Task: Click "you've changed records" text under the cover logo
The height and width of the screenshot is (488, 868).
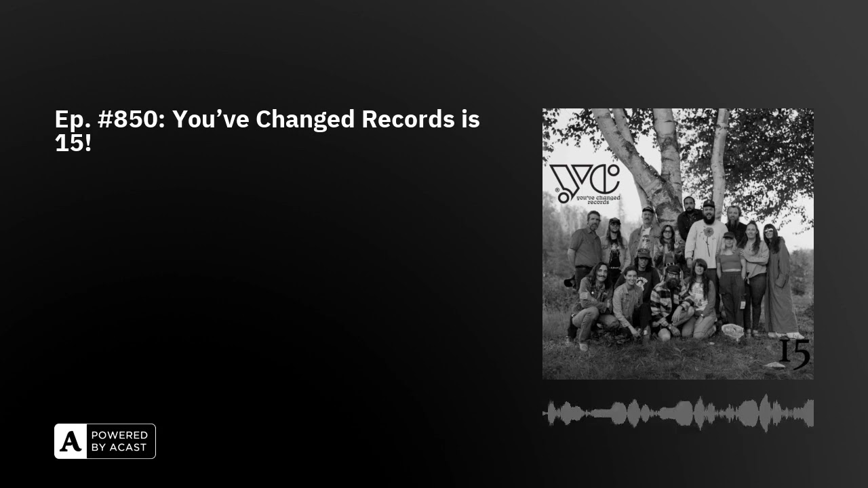Action: (598, 199)
